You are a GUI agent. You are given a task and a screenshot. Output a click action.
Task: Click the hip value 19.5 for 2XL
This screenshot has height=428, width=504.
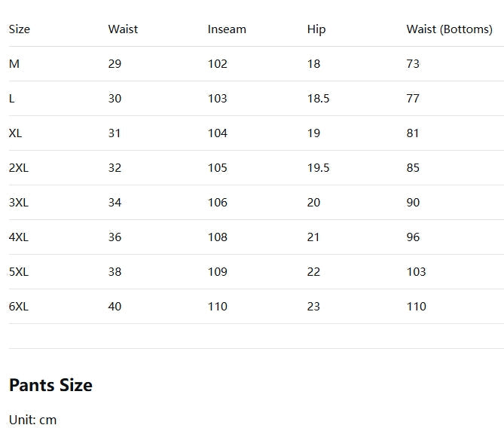point(318,168)
